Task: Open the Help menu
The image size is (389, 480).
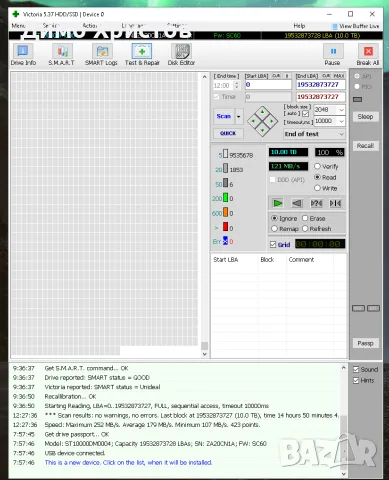Action: (299, 26)
